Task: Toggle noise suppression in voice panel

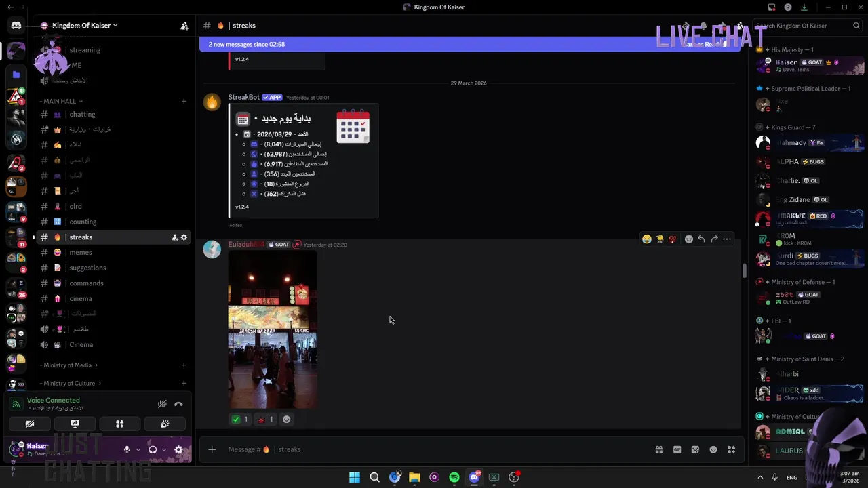Action: click(x=162, y=404)
